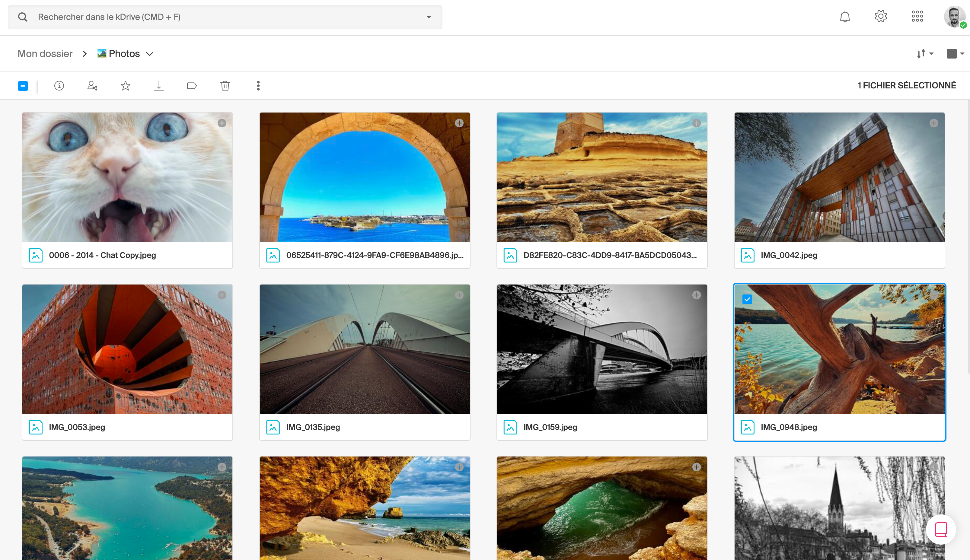Screen dimensions: 970x560
Task: Open categories tag icon in toolbar
Action: (192, 86)
